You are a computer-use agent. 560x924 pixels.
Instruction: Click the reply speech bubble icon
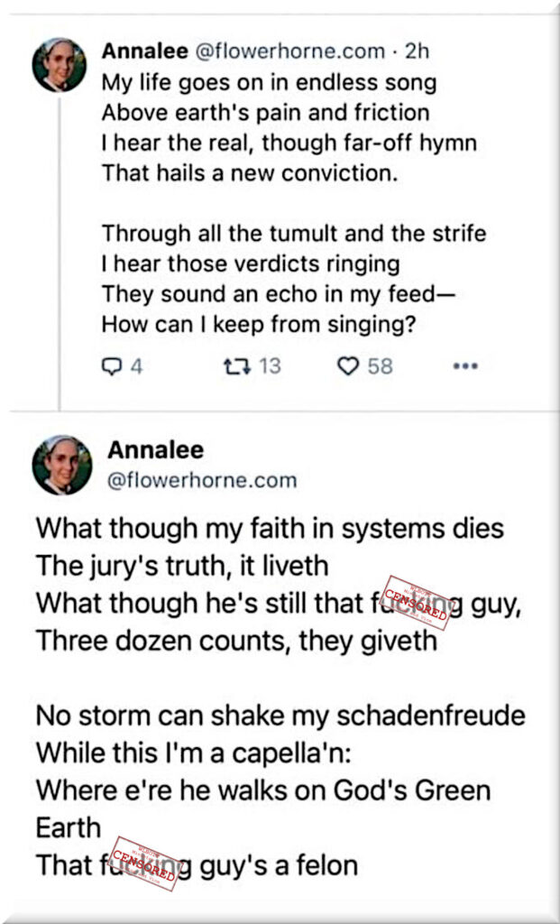point(110,365)
